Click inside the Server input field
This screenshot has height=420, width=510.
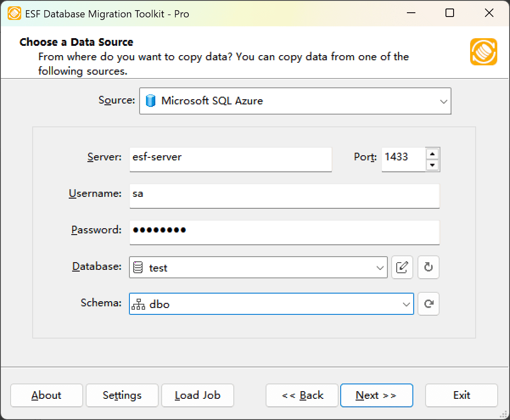(230, 160)
